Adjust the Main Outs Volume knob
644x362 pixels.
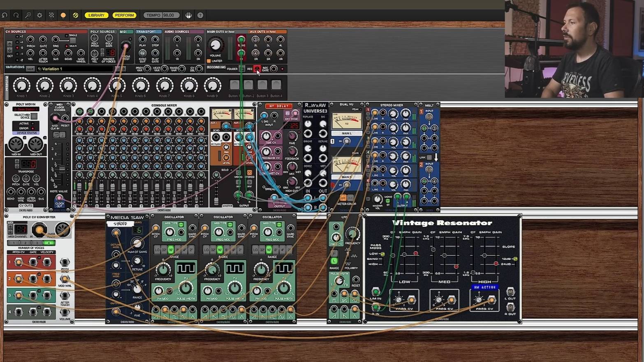coord(215,45)
